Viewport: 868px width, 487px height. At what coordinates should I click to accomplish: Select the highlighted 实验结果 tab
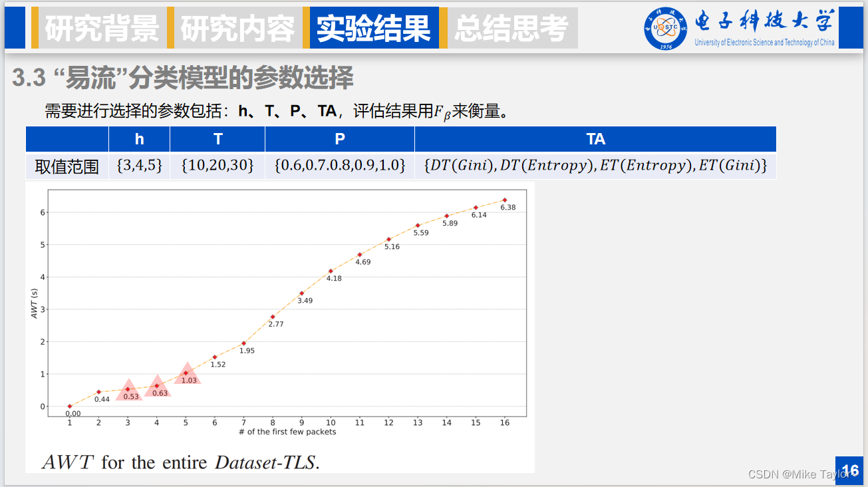(x=374, y=28)
